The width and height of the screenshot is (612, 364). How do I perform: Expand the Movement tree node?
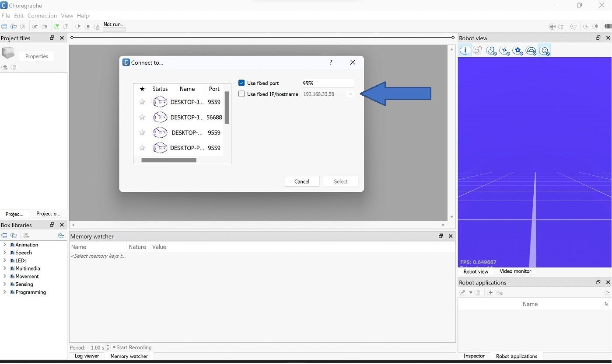[x=5, y=276]
